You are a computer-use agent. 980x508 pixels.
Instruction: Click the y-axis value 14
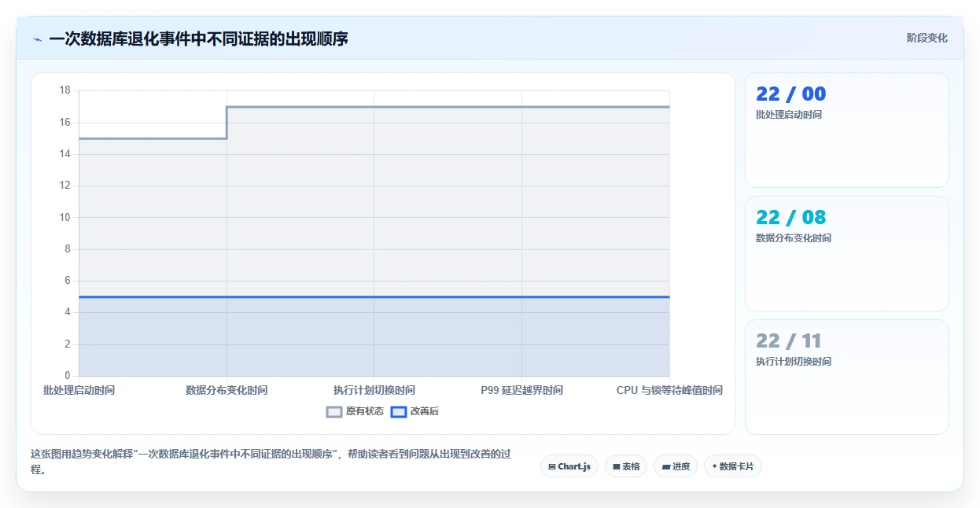pyautogui.click(x=65, y=154)
